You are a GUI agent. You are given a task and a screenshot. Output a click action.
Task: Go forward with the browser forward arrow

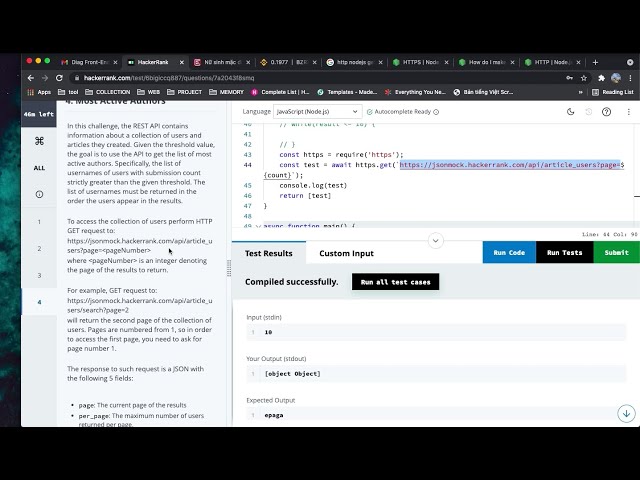[x=45, y=78]
